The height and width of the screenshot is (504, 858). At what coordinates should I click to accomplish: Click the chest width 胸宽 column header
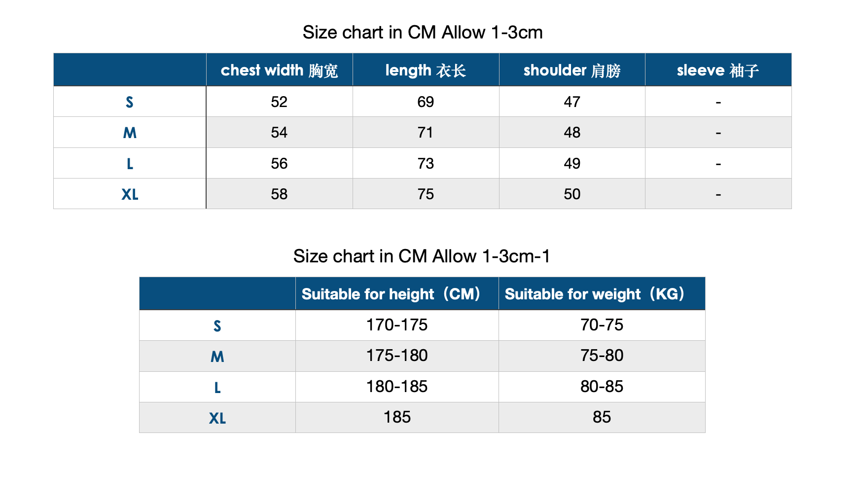pyautogui.click(x=279, y=70)
